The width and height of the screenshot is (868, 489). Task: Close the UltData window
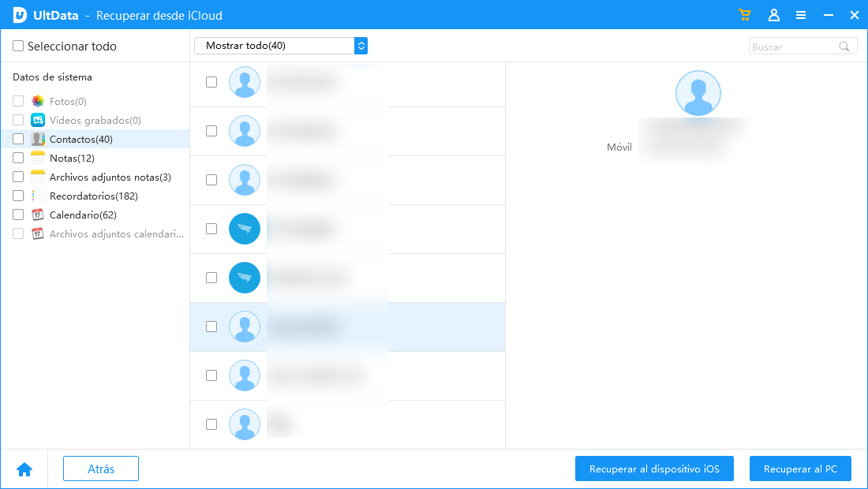tap(854, 16)
